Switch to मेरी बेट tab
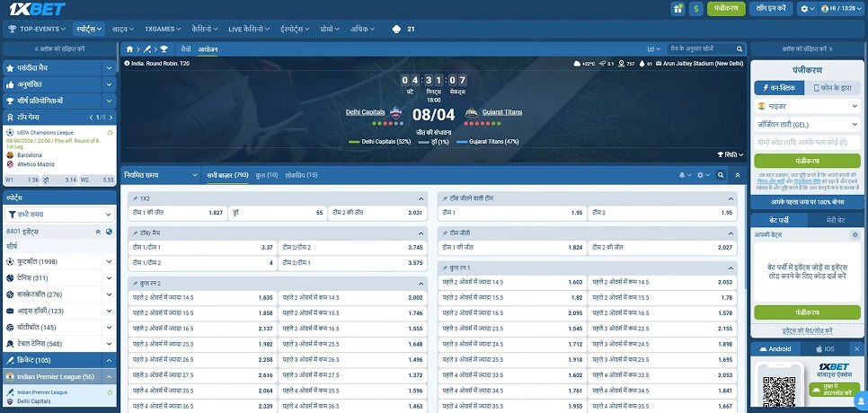868x413 pixels. (836, 220)
